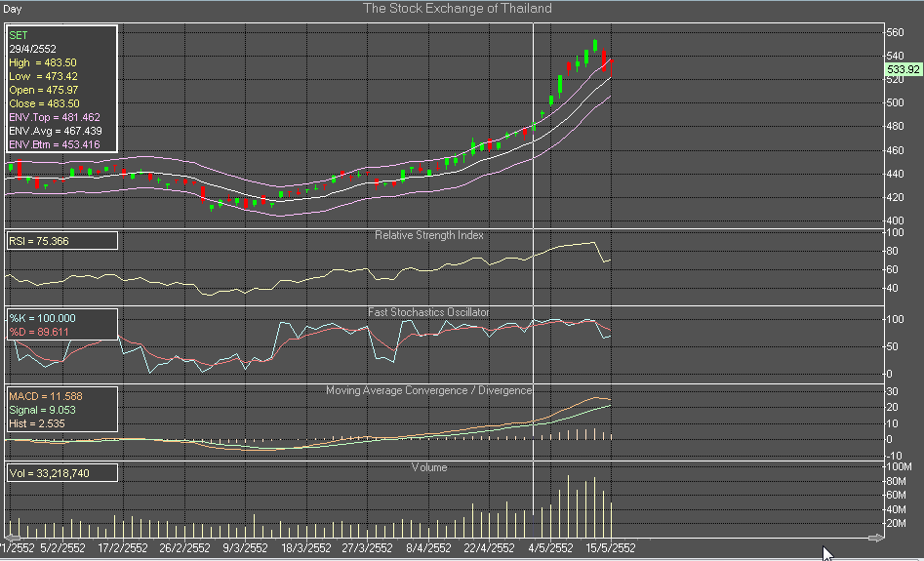
Task: Select the "Open = 475.97" line
Action: click(43, 90)
